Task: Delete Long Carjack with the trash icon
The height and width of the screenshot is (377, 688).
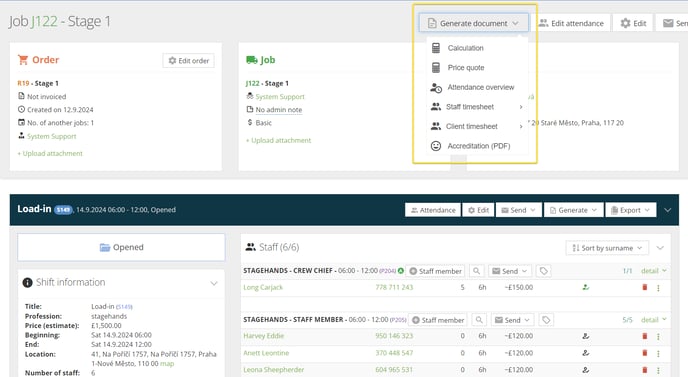Action: (x=645, y=287)
